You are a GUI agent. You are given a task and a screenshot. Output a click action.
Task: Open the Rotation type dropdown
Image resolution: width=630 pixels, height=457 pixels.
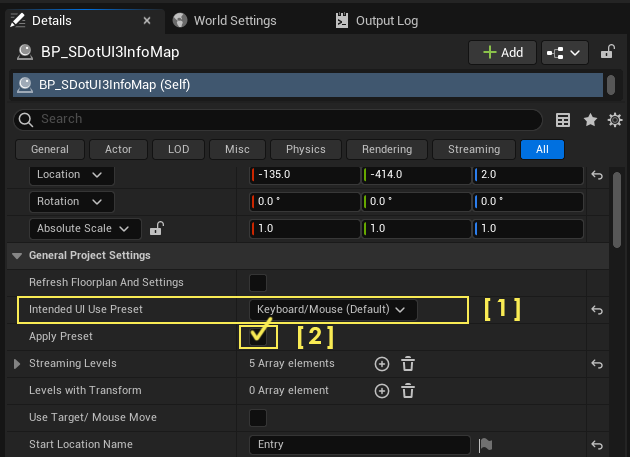coord(72,201)
